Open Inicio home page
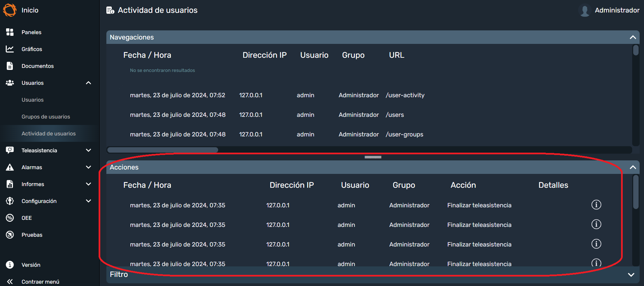Viewport: 644px width, 286px height. pos(30,10)
